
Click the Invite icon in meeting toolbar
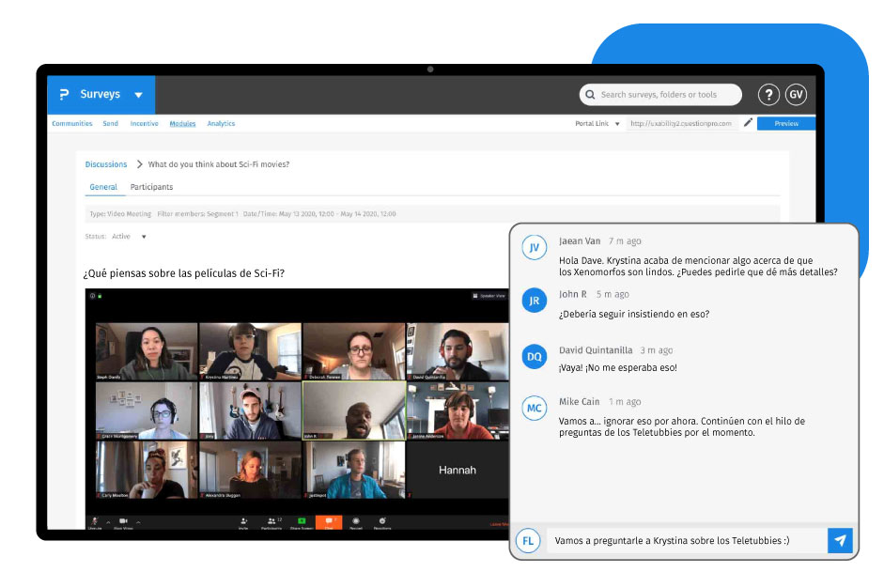243,522
